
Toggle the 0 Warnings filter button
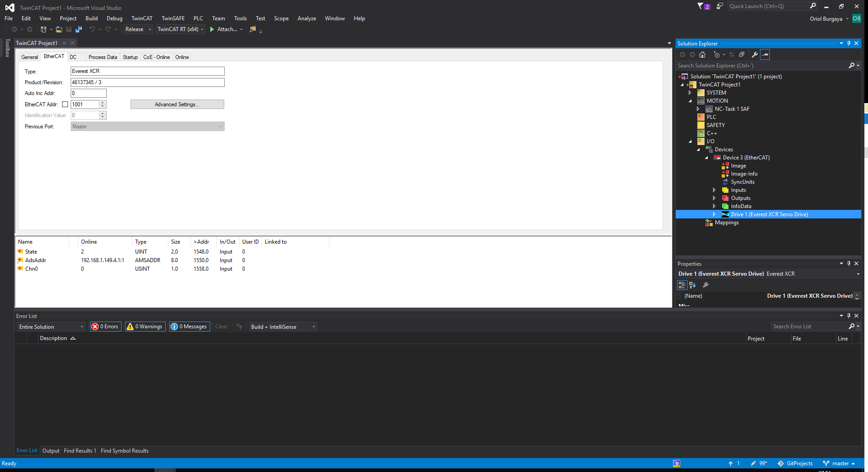click(145, 327)
